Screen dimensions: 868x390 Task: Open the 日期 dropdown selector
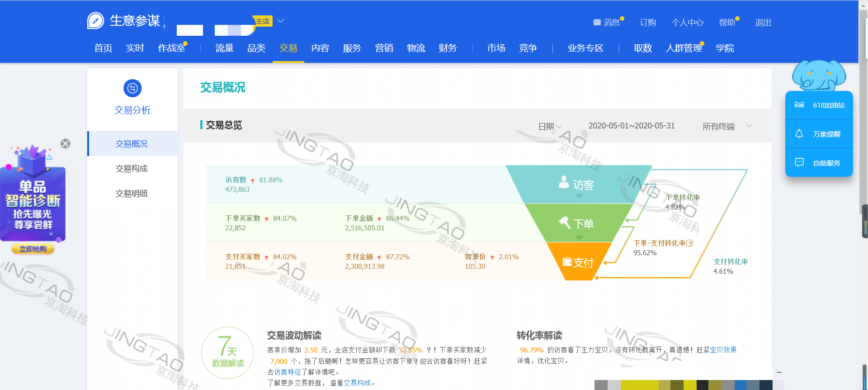pyautogui.click(x=550, y=126)
